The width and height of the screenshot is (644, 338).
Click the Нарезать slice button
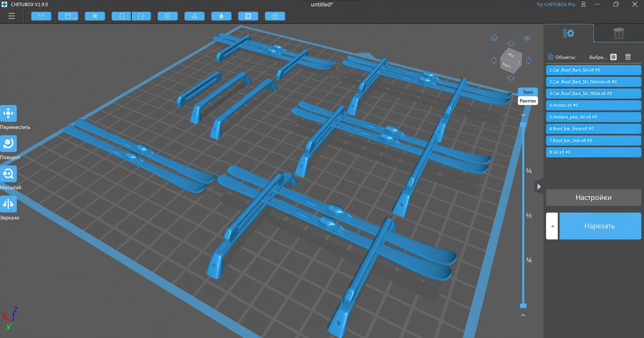[600, 226]
